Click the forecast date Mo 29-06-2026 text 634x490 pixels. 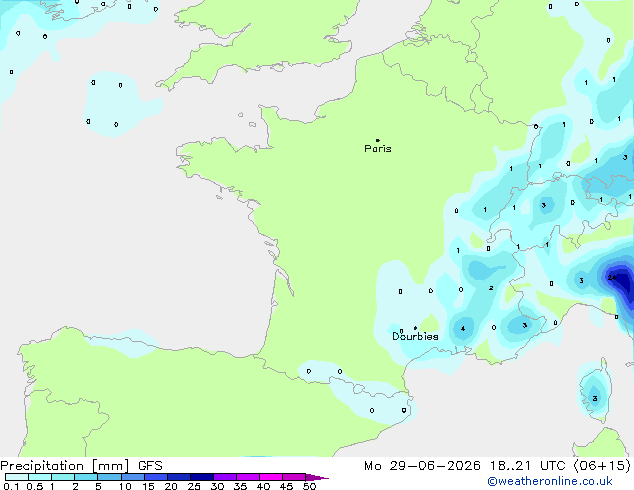coord(422,466)
